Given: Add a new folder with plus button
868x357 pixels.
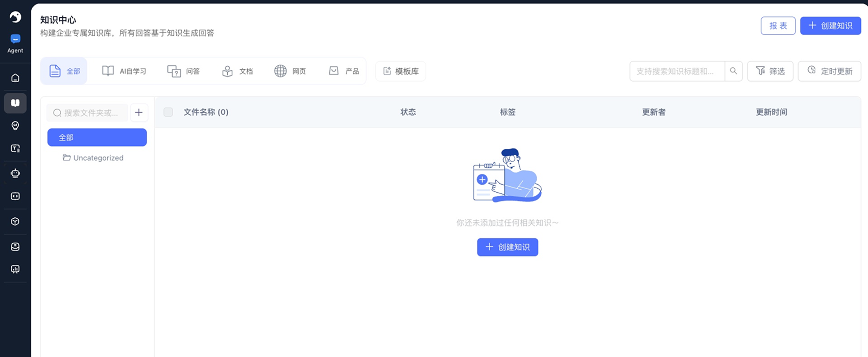Looking at the screenshot, I should [x=139, y=113].
